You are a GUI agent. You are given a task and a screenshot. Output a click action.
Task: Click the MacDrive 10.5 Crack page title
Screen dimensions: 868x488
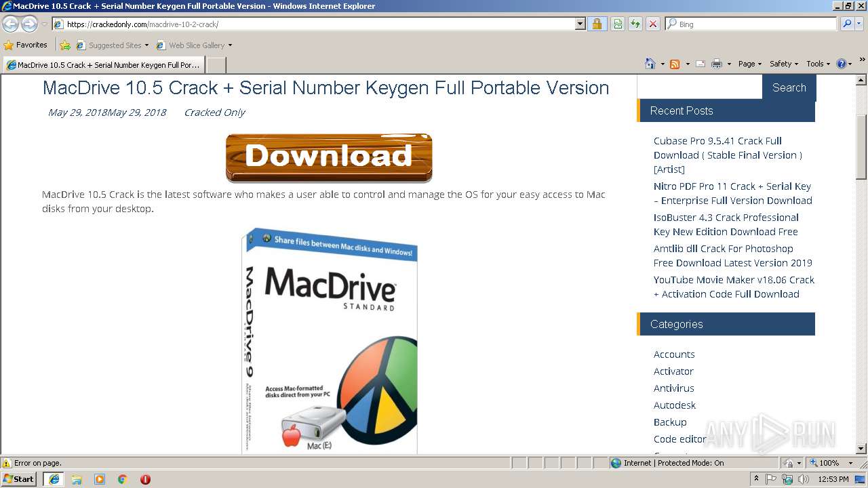tap(325, 88)
